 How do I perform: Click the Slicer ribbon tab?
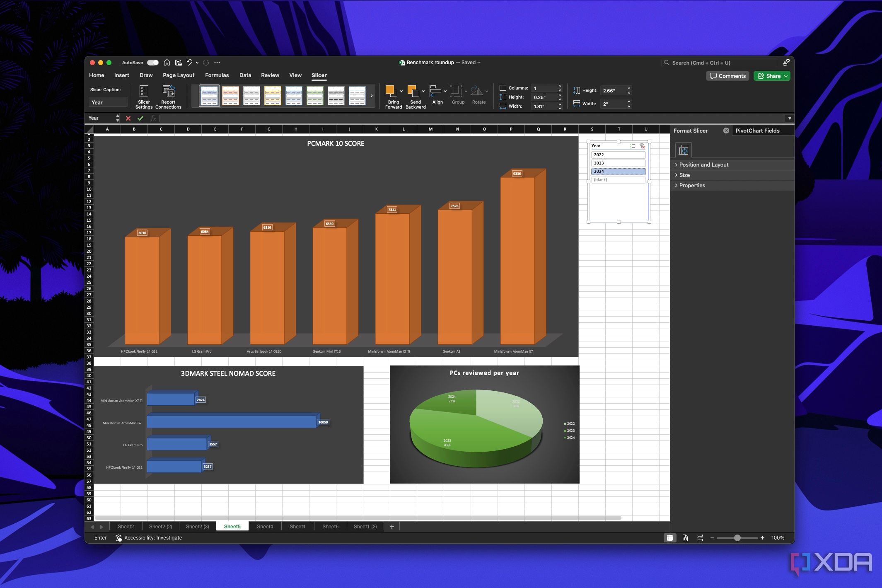pos(319,75)
